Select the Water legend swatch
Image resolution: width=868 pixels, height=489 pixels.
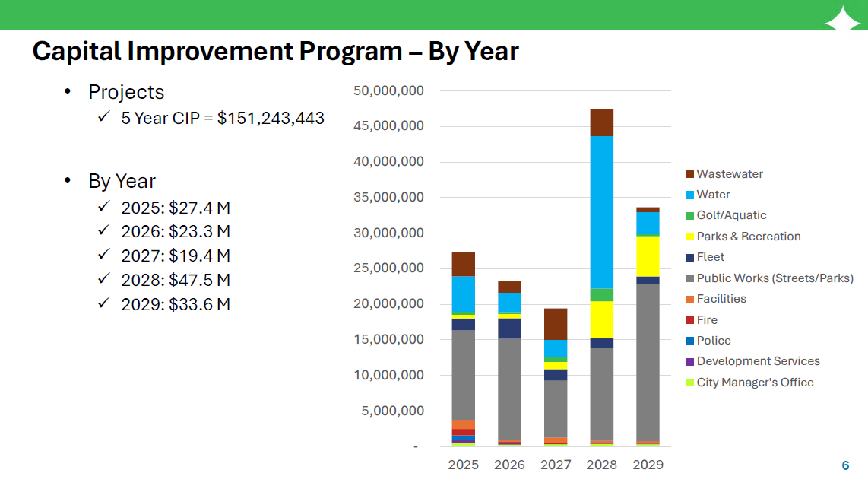click(690, 195)
